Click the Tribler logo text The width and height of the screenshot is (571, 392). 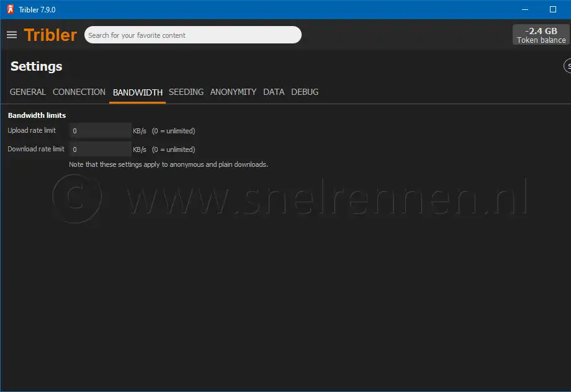(50, 35)
